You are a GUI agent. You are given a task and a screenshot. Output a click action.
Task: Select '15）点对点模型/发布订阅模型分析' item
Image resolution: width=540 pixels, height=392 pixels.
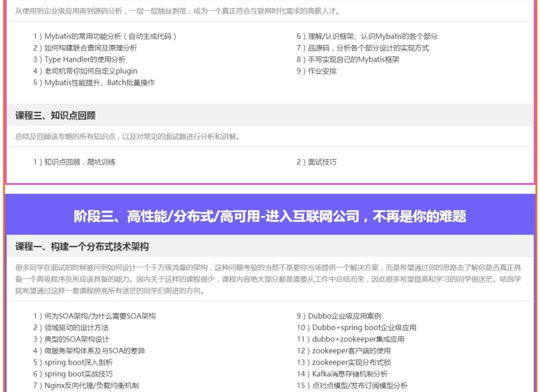[x=352, y=385]
